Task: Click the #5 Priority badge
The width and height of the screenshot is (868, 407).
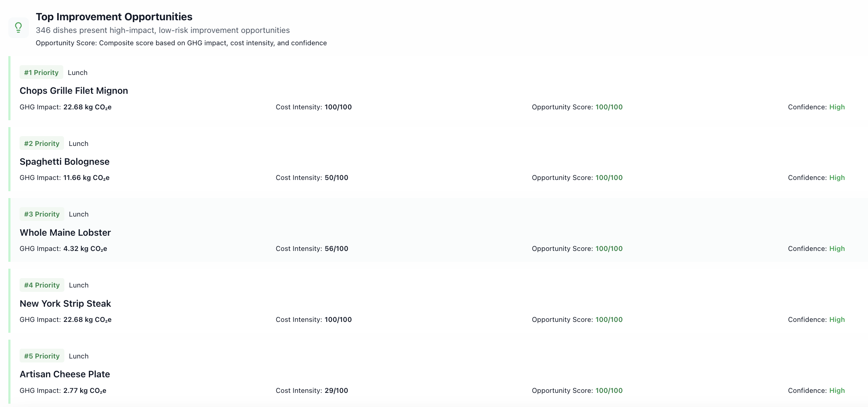Action: [x=42, y=356]
